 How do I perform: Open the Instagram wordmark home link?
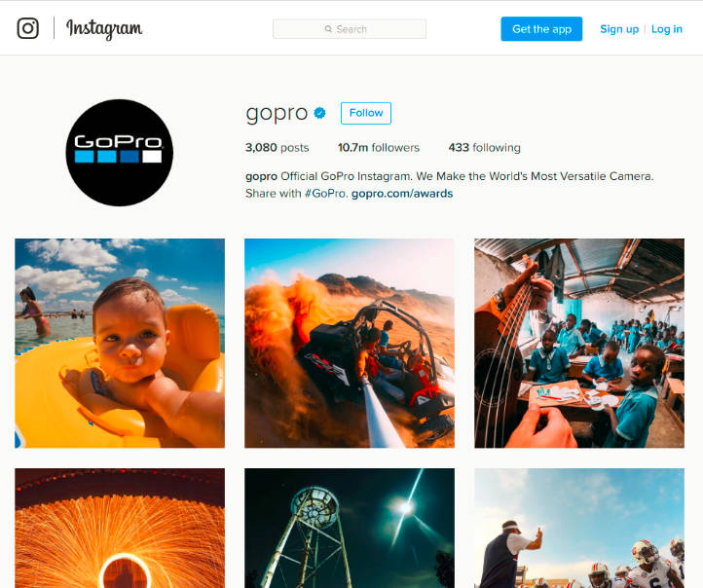click(x=104, y=28)
